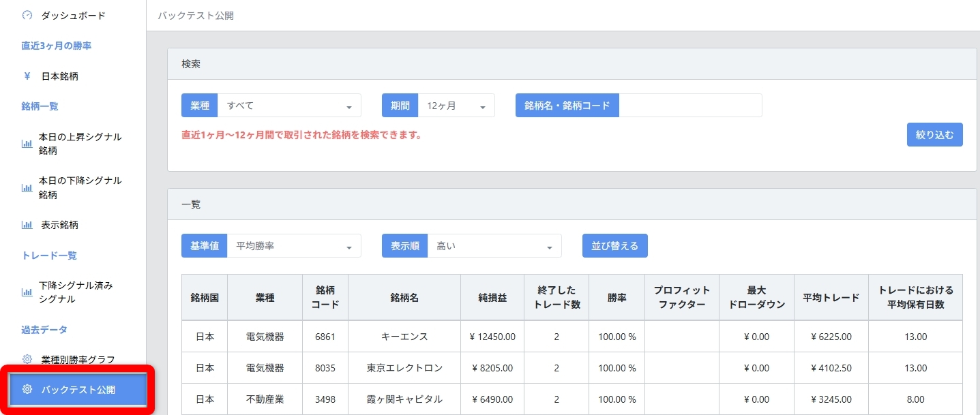This screenshot has height=415, width=980.
Task: Click the 並び替える sort button
Action: 614,246
